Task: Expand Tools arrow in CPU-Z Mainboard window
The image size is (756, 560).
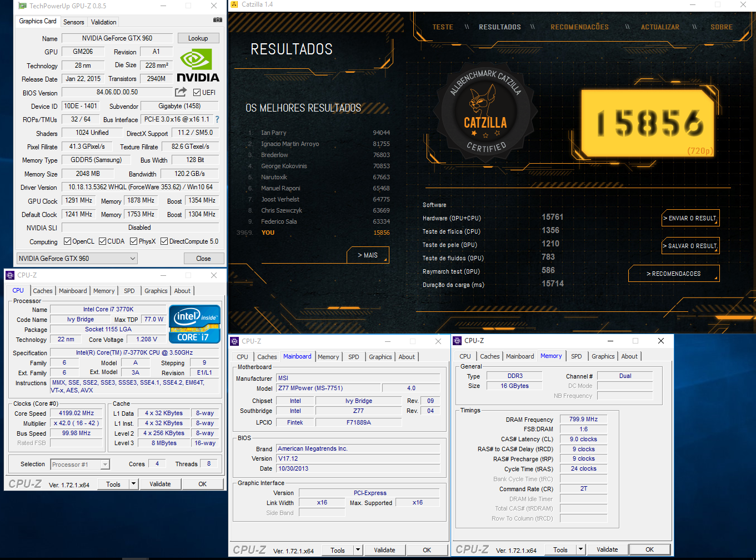Action: pyautogui.click(x=358, y=551)
